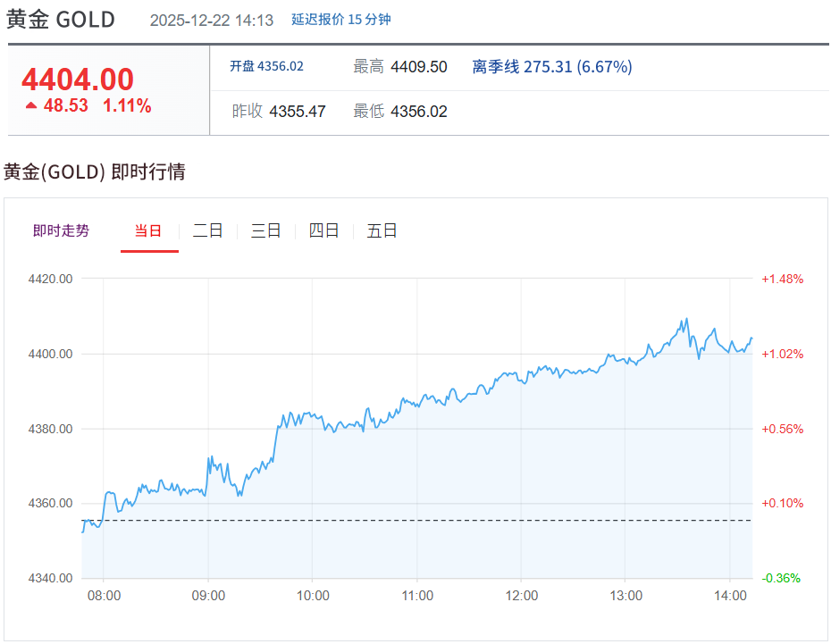
Task: Click the 即时走势 label
Action: click(61, 230)
